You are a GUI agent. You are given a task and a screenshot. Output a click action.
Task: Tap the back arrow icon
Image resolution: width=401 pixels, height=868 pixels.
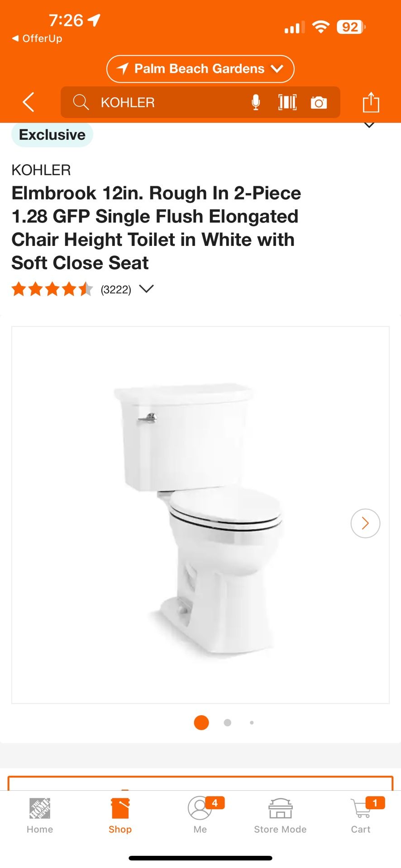[29, 102]
